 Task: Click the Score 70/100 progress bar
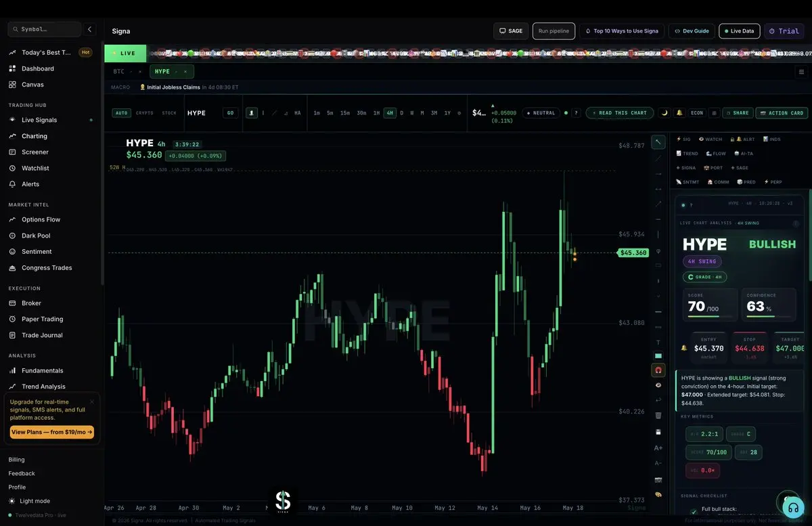710,315
